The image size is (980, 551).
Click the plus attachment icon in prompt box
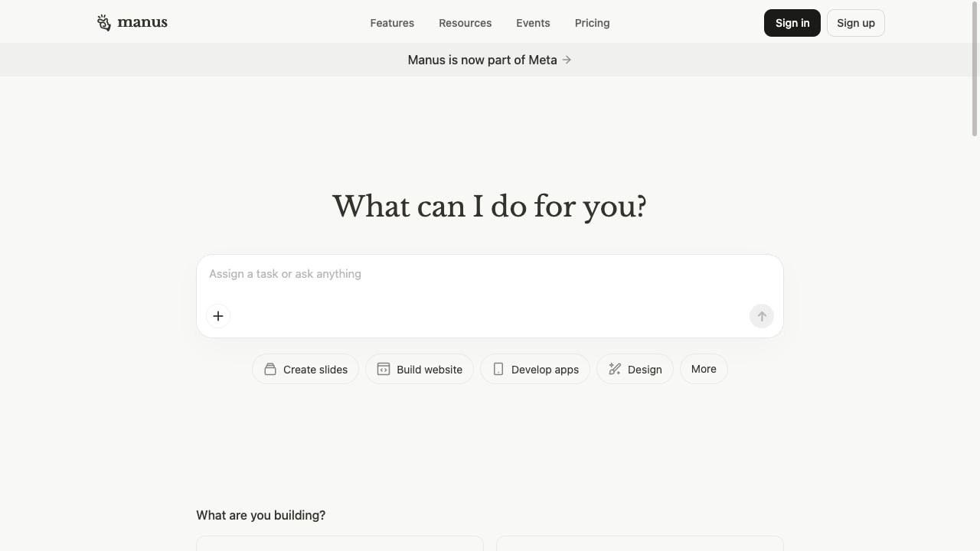coord(218,316)
